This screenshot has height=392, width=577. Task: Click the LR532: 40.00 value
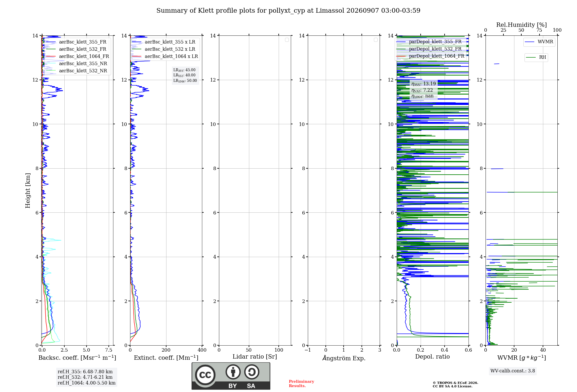point(184,75)
